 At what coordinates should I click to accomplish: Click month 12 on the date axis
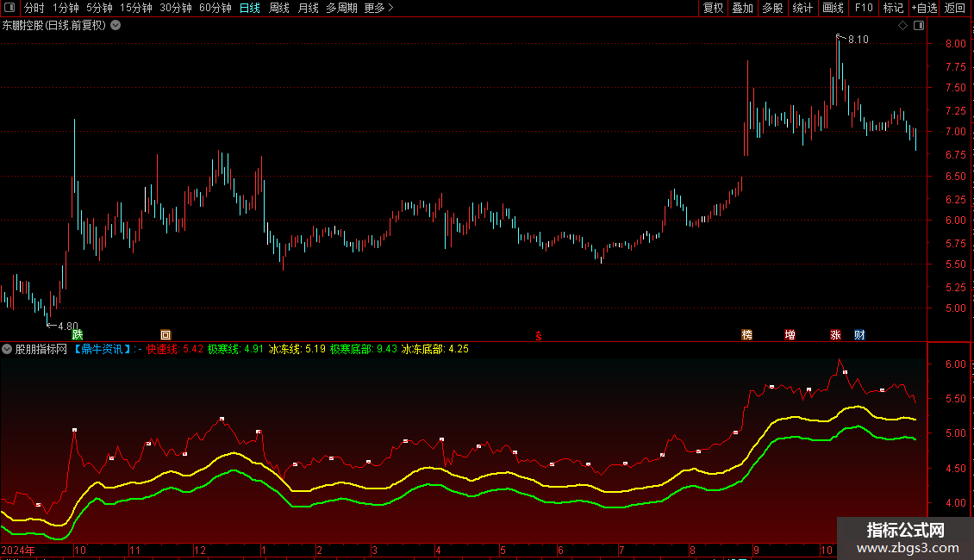click(199, 550)
